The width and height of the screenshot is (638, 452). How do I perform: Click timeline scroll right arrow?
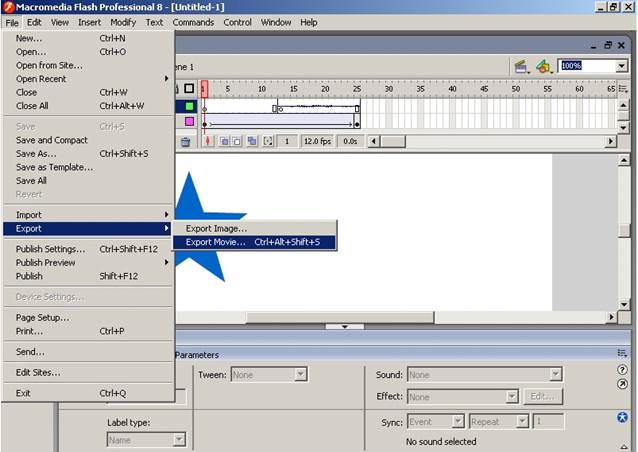point(610,141)
